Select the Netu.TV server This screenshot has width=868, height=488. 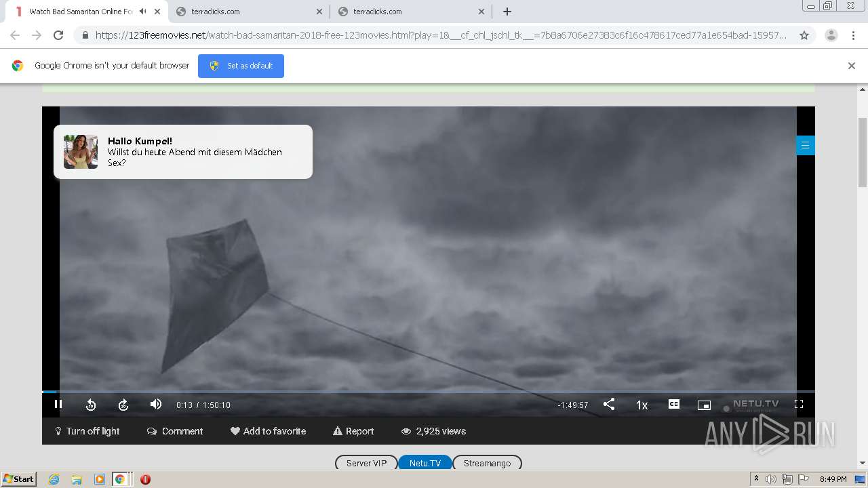coord(425,463)
